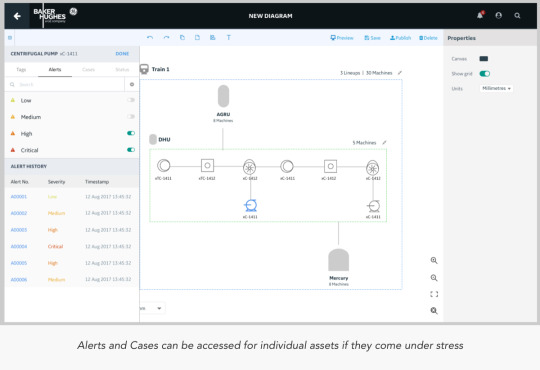
Task: Switch to the Cases tab
Action: (x=89, y=70)
